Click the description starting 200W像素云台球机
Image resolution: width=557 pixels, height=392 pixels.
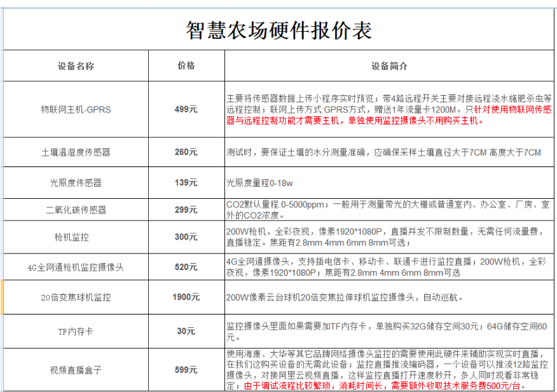[389, 297]
